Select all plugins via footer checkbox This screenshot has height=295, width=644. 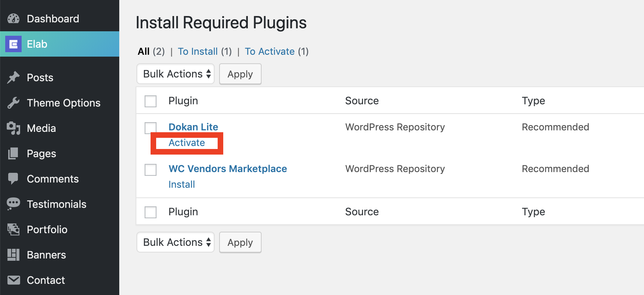click(151, 212)
